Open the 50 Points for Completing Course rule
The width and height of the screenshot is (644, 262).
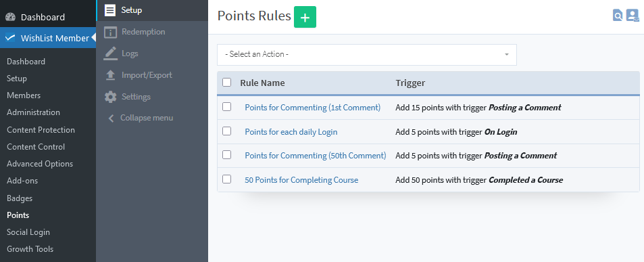pyautogui.click(x=301, y=180)
